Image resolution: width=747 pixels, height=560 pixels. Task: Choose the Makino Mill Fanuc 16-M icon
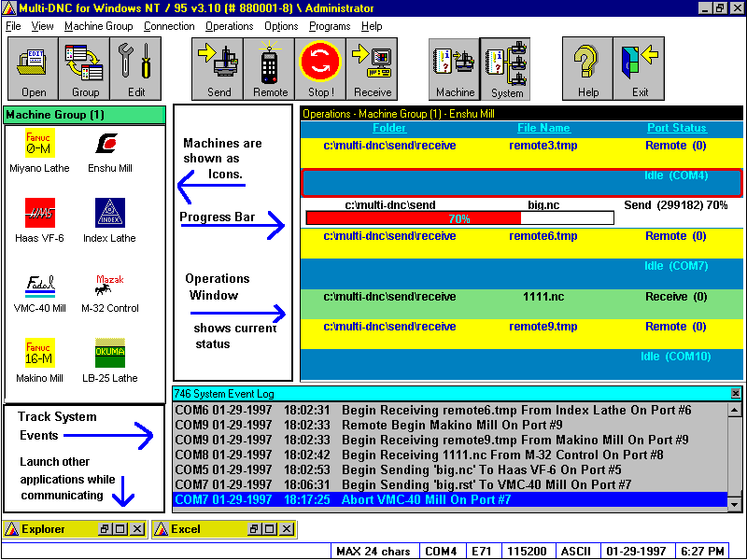coord(39,360)
